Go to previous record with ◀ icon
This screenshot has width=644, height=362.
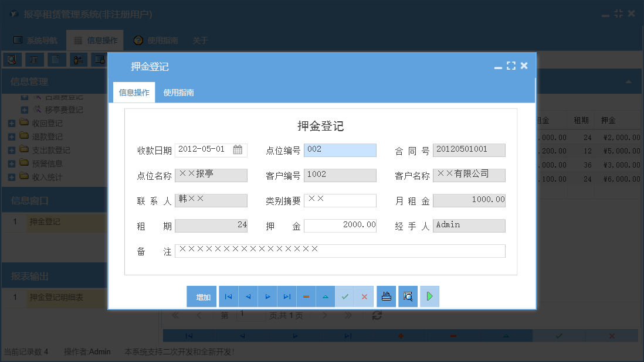248,296
